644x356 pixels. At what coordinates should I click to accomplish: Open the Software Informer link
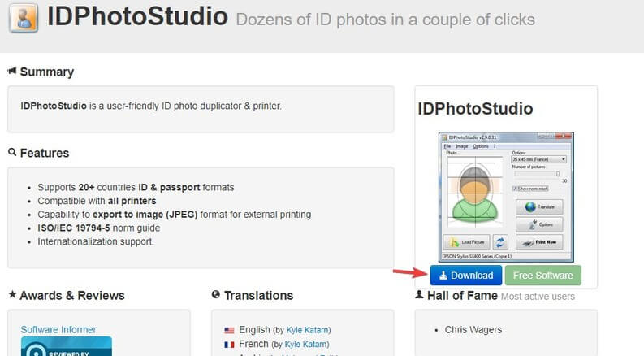tap(58, 330)
